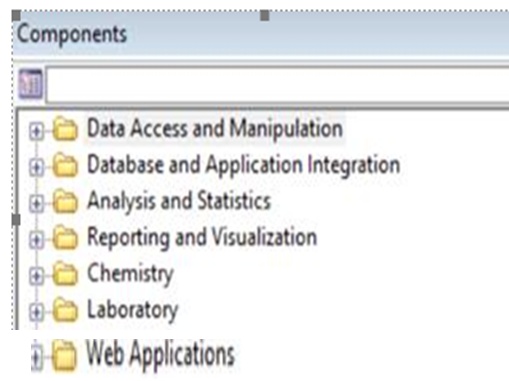This screenshot has height=381, width=509.
Task: Click the component search options icon
Action: [x=30, y=84]
